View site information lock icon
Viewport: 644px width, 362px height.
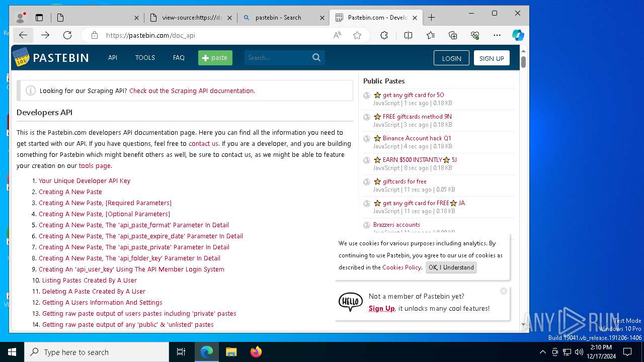94,35
